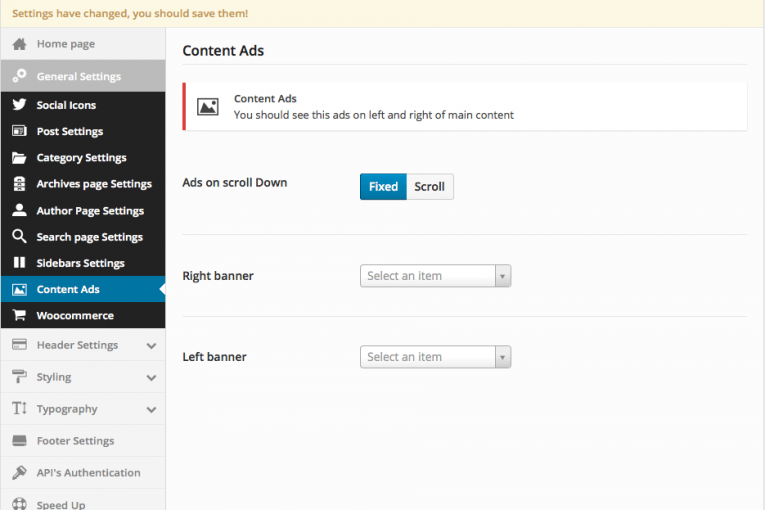Open the Left banner dropdown arrow
765x510 pixels.
pyautogui.click(x=503, y=357)
